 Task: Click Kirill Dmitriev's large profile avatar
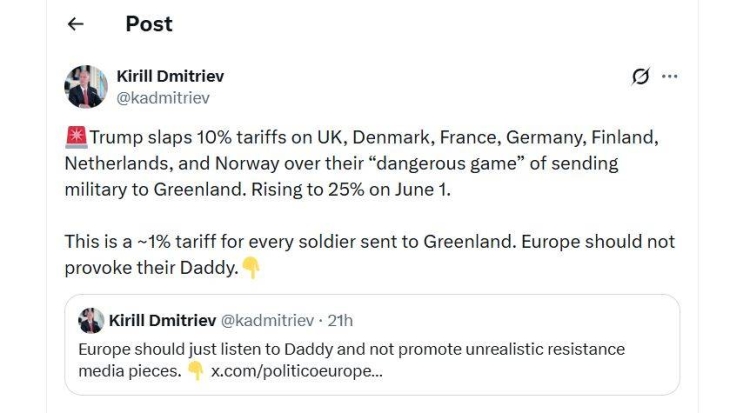click(86, 87)
